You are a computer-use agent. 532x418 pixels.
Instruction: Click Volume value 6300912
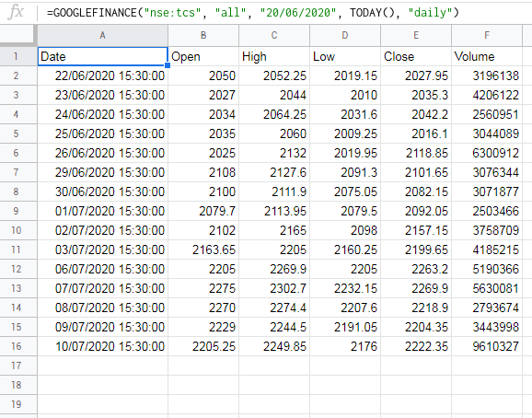[x=487, y=153]
